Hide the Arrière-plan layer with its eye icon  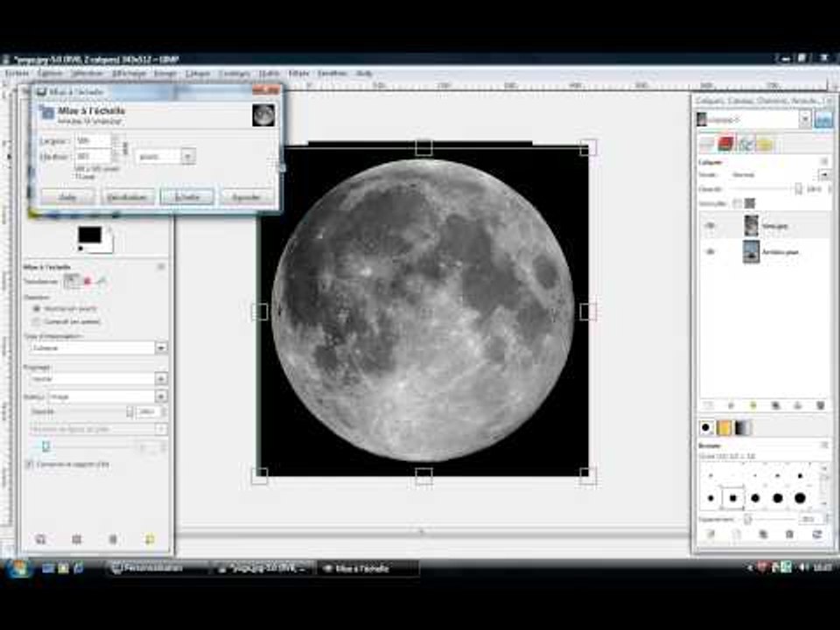(x=710, y=251)
